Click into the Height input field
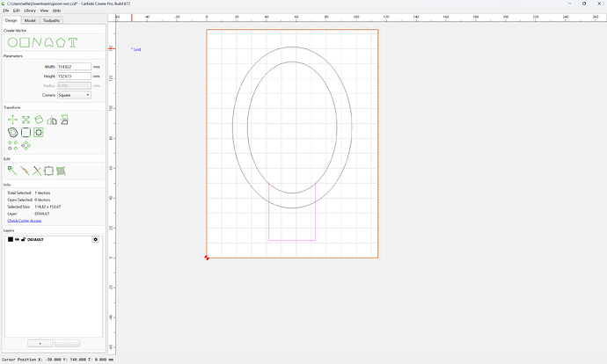Viewport: 607px width, 364px height. pyautogui.click(x=74, y=76)
